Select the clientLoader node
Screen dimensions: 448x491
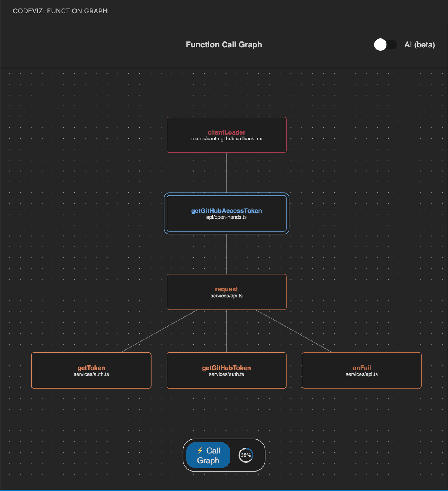pos(227,135)
